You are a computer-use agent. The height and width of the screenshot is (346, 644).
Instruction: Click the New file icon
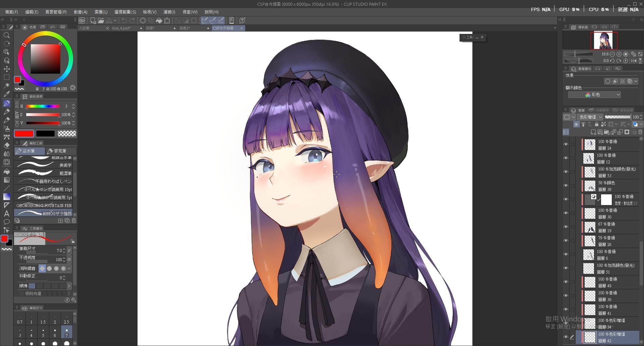(93, 20)
